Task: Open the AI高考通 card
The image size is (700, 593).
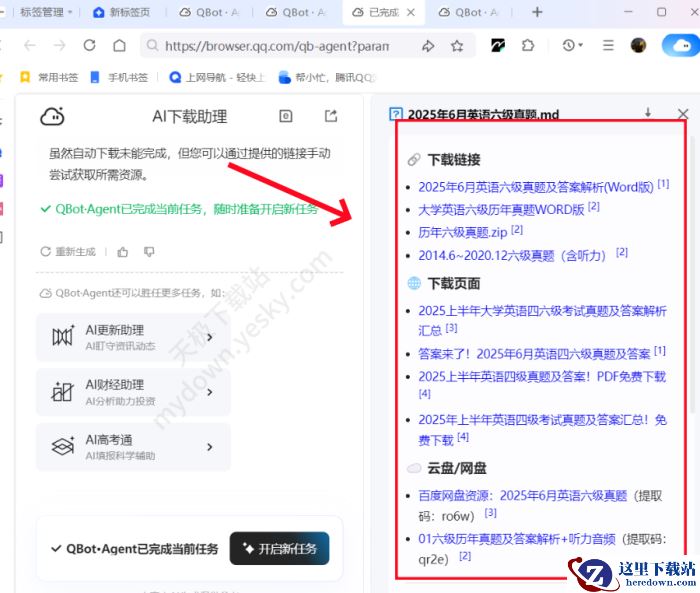Action: coord(133,447)
